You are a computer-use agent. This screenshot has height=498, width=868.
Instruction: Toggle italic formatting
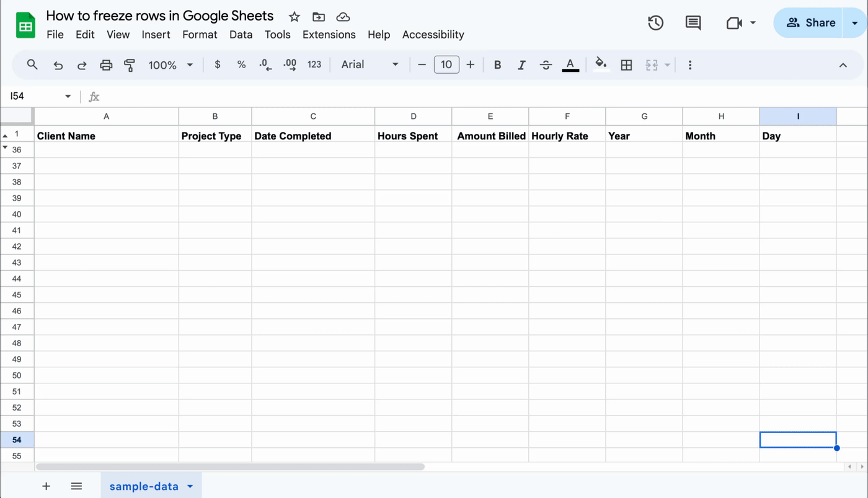pyautogui.click(x=521, y=65)
